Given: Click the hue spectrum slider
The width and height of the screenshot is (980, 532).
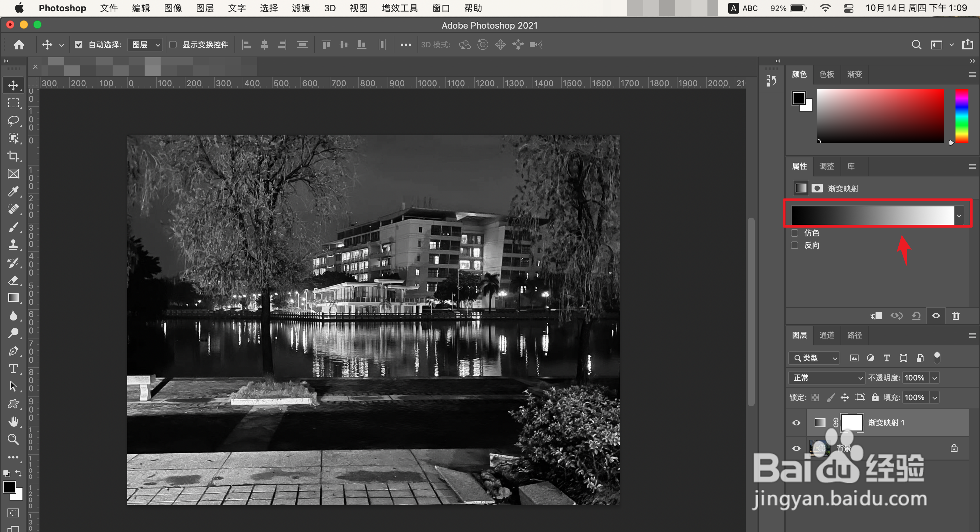Looking at the screenshot, I should click(962, 116).
